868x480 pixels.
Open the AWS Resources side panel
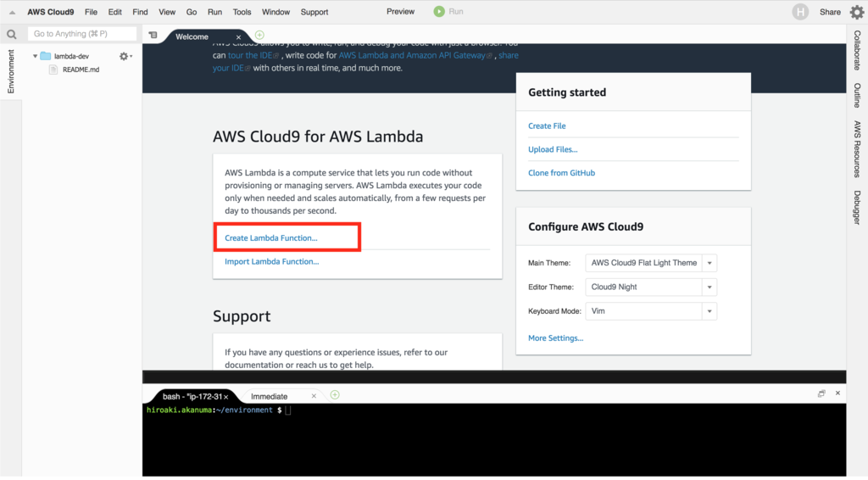point(857,149)
